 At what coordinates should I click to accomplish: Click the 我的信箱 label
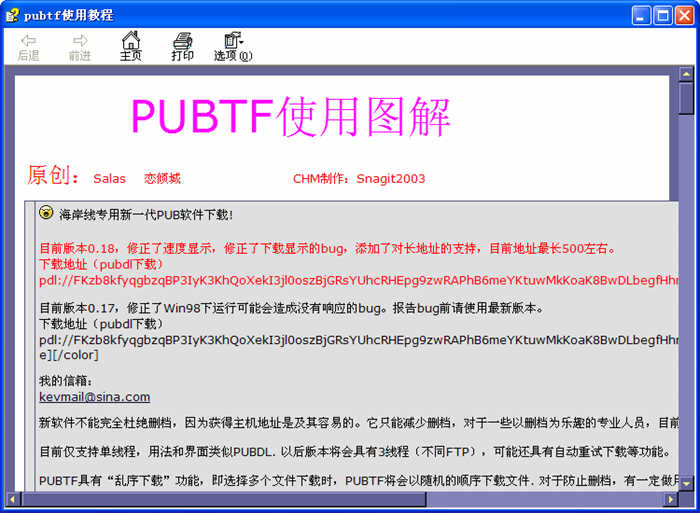66,381
